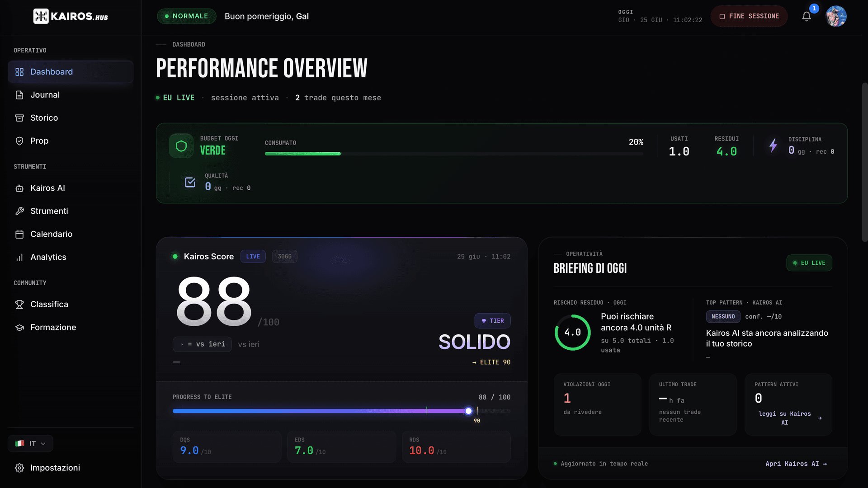Click the NORMALE status badge
The height and width of the screenshot is (488, 868).
tap(187, 16)
